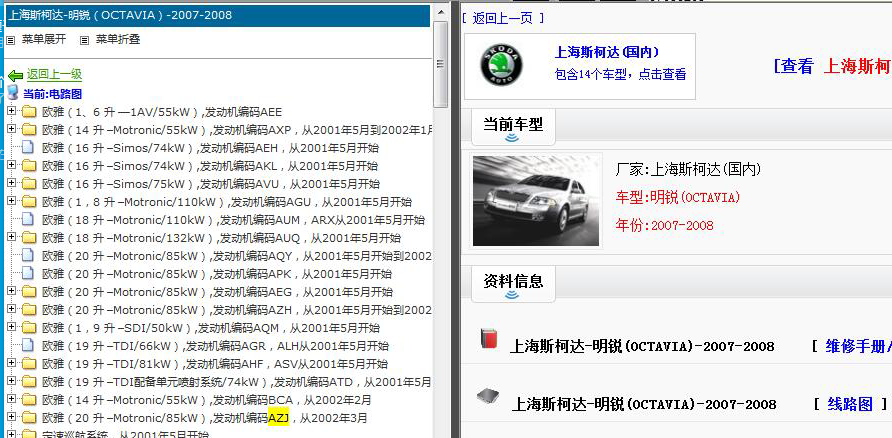Viewport: 892px width, 438px height.
Task: Expand the AVU engine tree node
Action: 11,183
